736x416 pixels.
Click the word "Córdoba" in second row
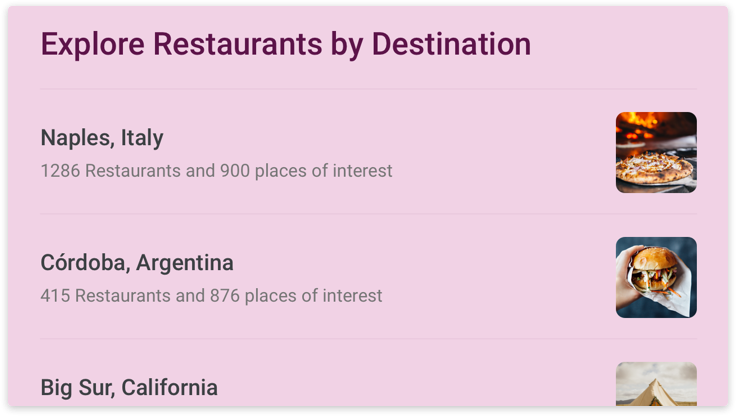click(83, 263)
